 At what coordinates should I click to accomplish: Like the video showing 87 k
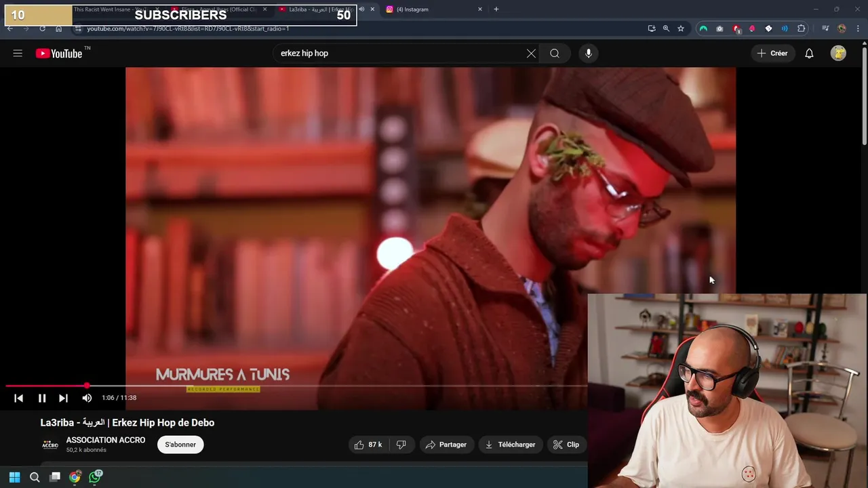pyautogui.click(x=368, y=445)
